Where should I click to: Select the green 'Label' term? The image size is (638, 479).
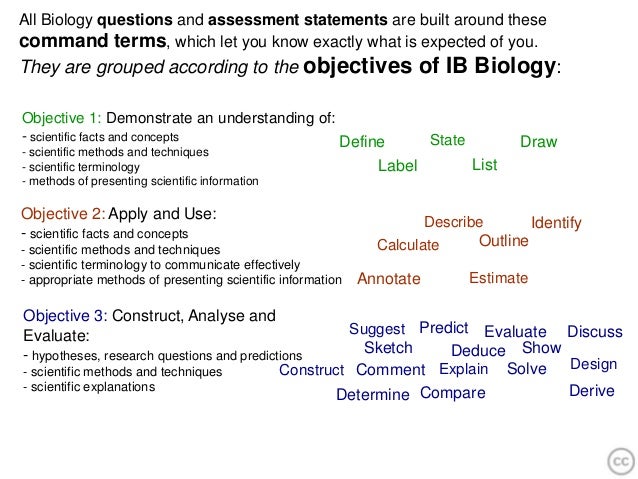(x=398, y=166)
